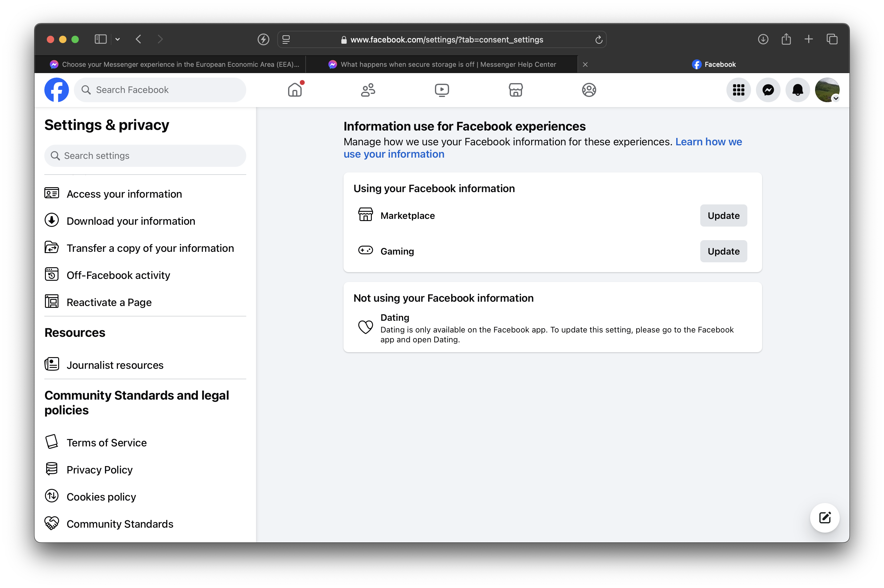Open Learn how we use your information link
Viewport: 884px width, 588px height.
click(542, 148)
